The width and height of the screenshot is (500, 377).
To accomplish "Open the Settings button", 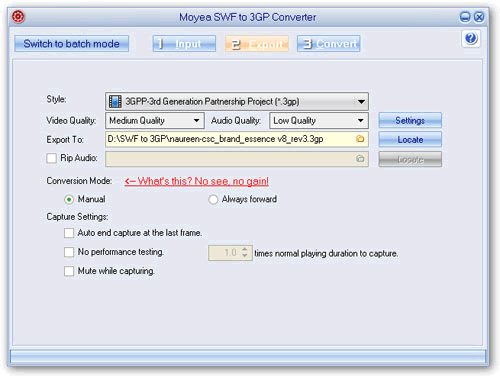I will (x=410, y=120).
